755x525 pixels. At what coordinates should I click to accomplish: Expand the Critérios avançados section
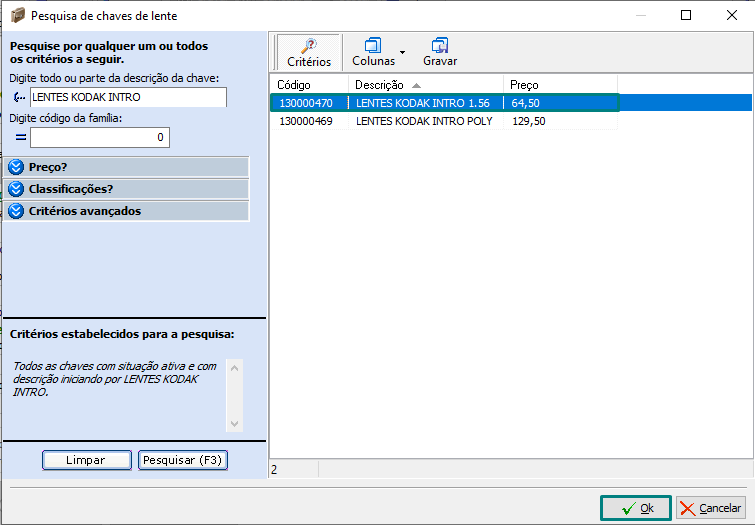click(x=127, y=211)
